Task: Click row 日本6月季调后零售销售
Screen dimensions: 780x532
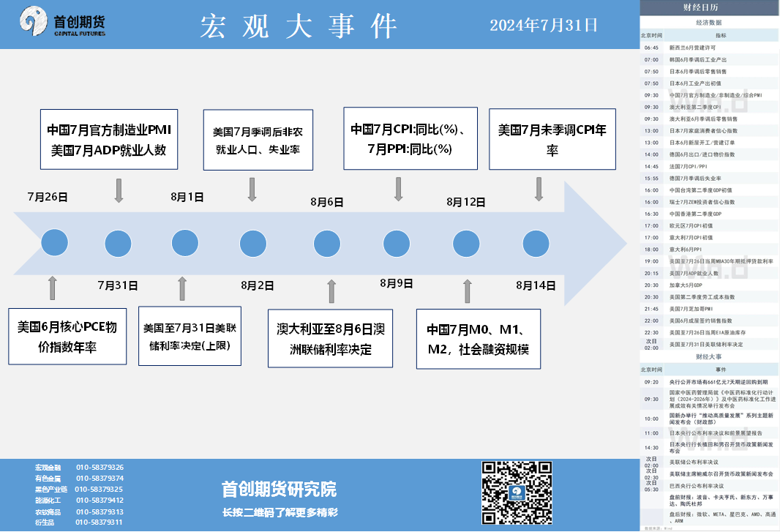Action: [x=709, y=72]
